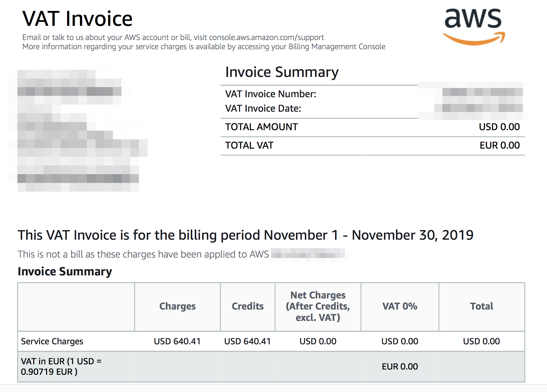Click the right-side Invoice Summary heading
Image resolution: width=547 pixels, height=392 pixels.
[x=282, y=72]
